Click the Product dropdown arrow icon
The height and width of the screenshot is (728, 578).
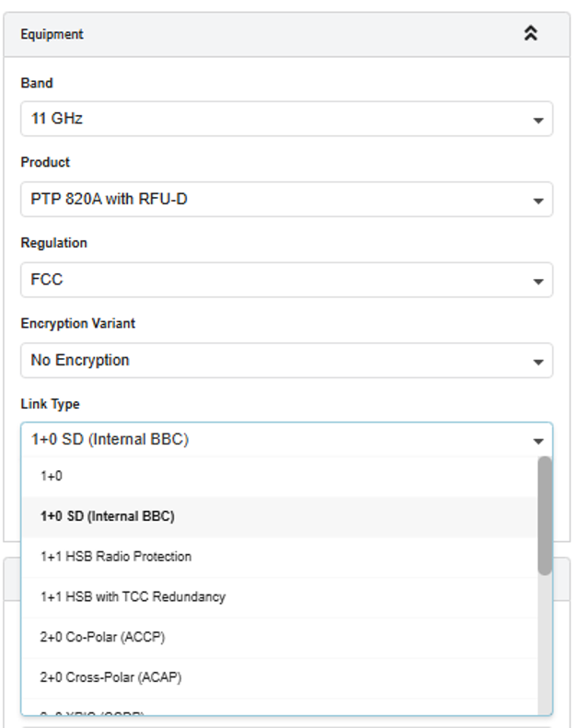pyautogui.click(x=538, y=201)
